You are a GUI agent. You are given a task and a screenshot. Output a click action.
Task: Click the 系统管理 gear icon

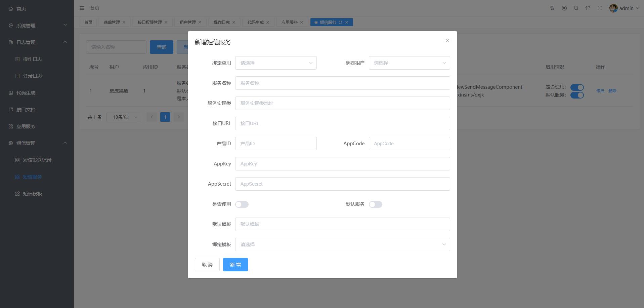(x=11, y=26)
